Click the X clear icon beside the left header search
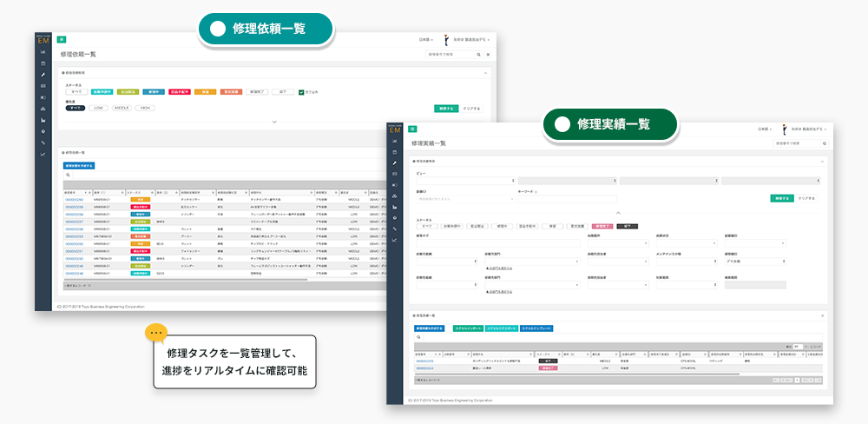 pos(488,55)
